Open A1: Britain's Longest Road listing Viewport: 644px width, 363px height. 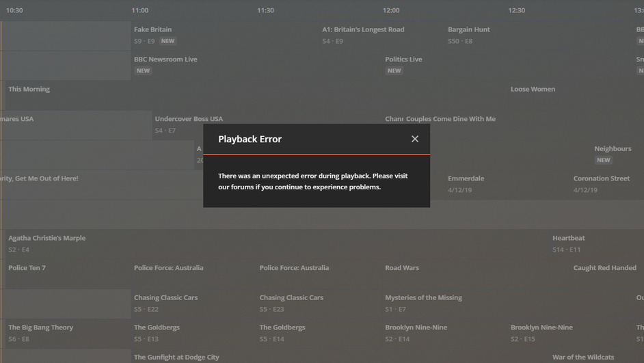coord(382,36)
